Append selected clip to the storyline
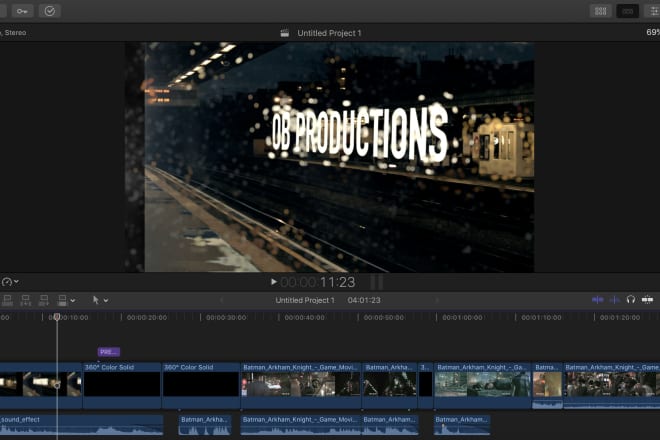The width and height of the screenshot is (660, 440). pos(43,300)
